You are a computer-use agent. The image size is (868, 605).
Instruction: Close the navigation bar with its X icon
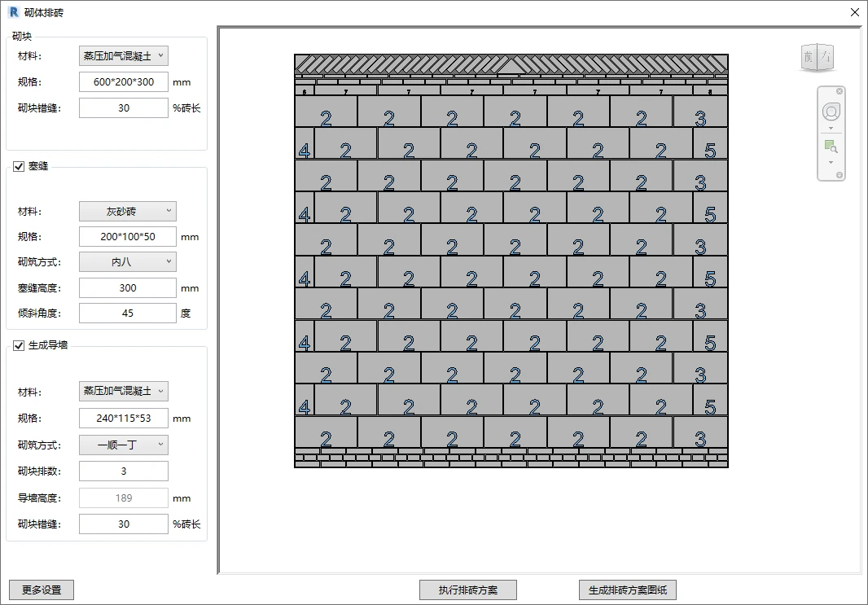click(x=840, y=90)
